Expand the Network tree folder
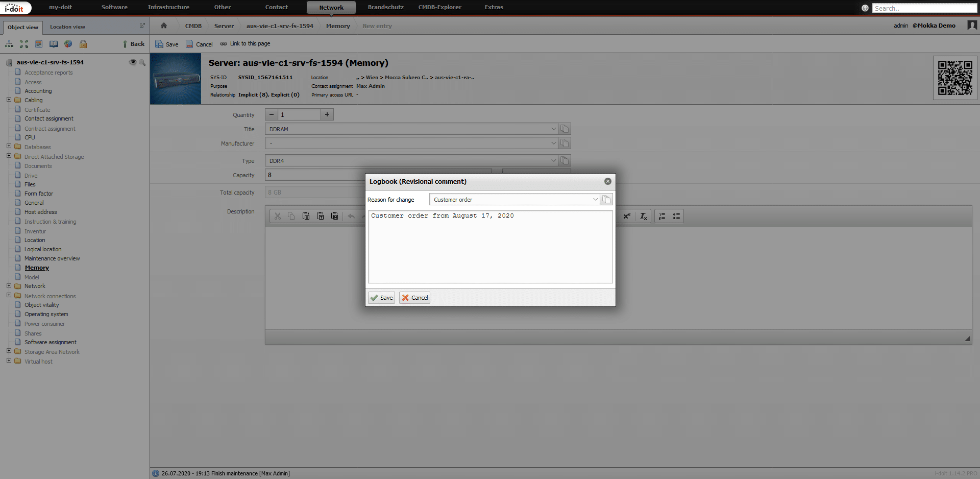This screenshot has height=479, width=980. [9, 286]
